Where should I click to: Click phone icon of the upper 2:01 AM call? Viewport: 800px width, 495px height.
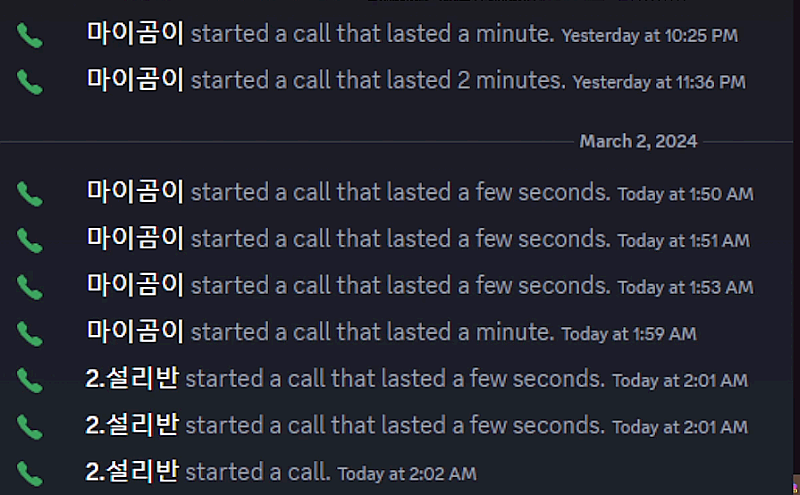click(x=30, y=380)
